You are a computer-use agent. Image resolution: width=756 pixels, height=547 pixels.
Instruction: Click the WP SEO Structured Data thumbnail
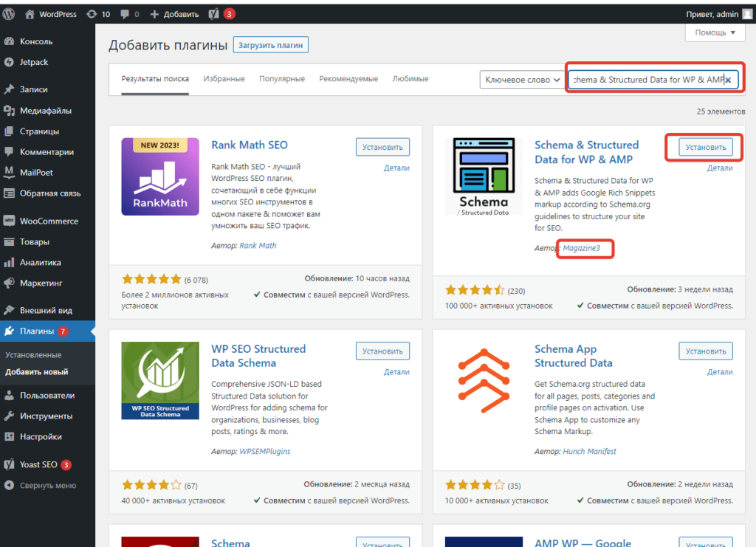160,380
